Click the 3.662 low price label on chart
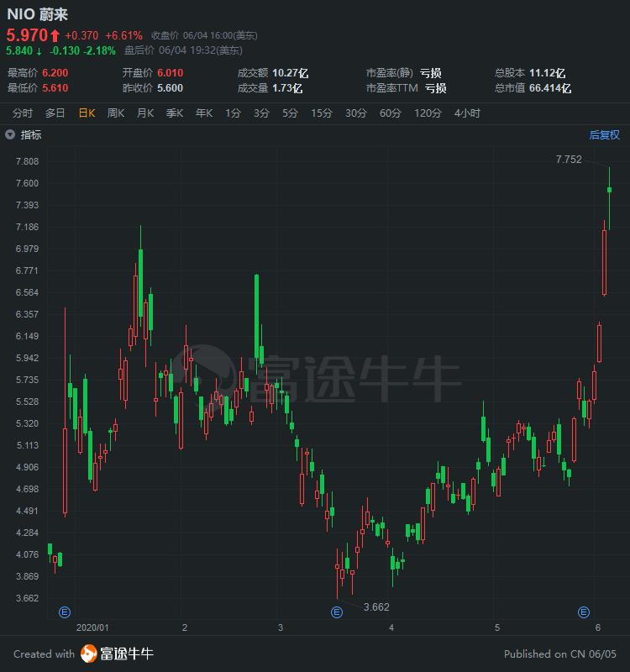630x672 pixels. point(376,606)
